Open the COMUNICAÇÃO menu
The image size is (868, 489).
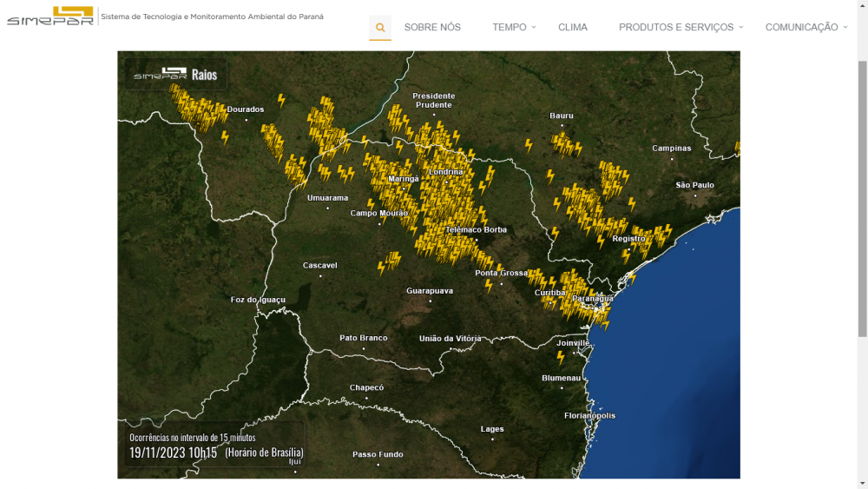(801, 27)
